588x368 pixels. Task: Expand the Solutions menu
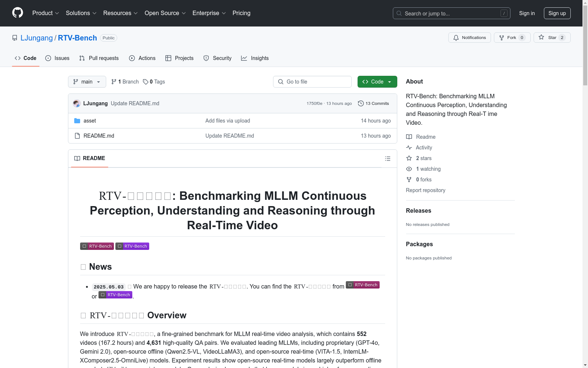[81, 13]
